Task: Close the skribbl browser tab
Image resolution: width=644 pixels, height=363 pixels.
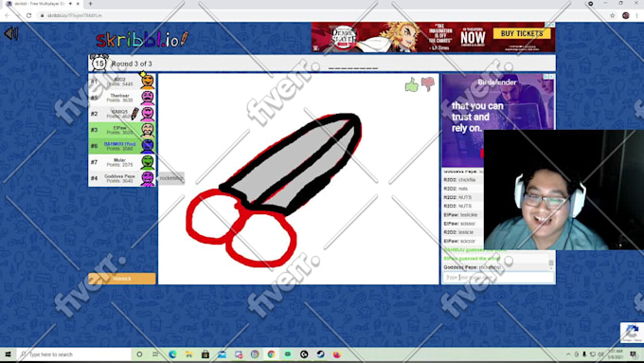Action: [x=78, y=3]
